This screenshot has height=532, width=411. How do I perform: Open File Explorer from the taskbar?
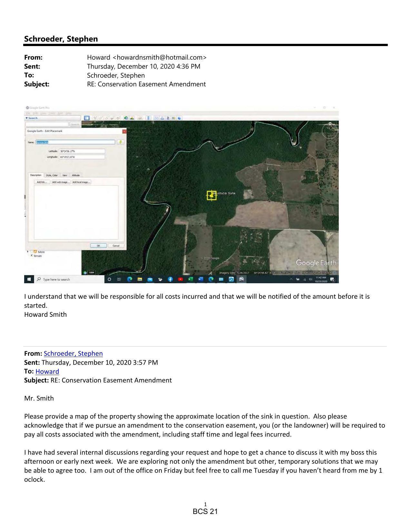[140, 279]
